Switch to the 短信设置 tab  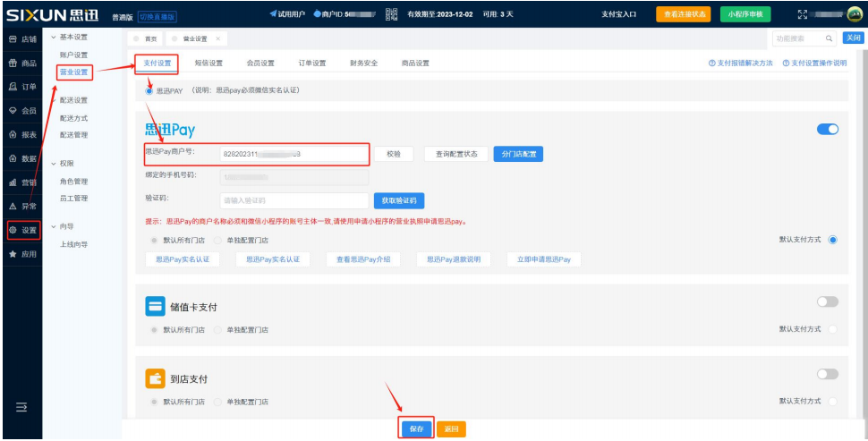208,64
